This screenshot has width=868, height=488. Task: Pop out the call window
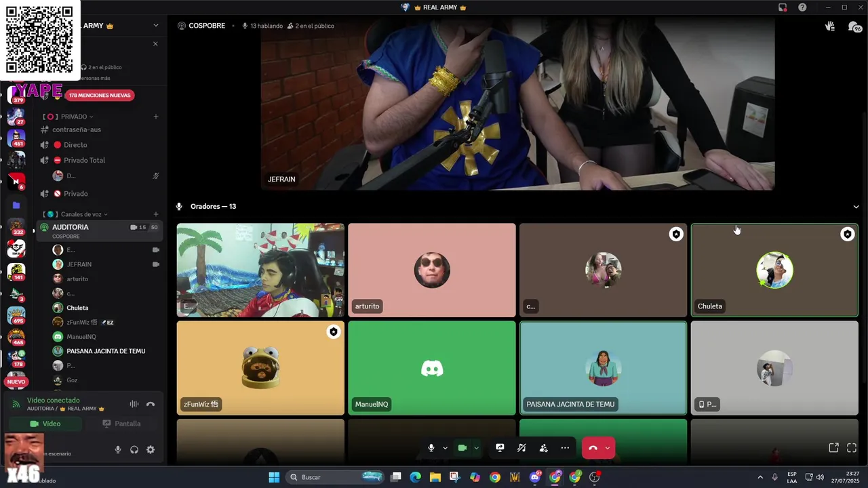(833, 448)
